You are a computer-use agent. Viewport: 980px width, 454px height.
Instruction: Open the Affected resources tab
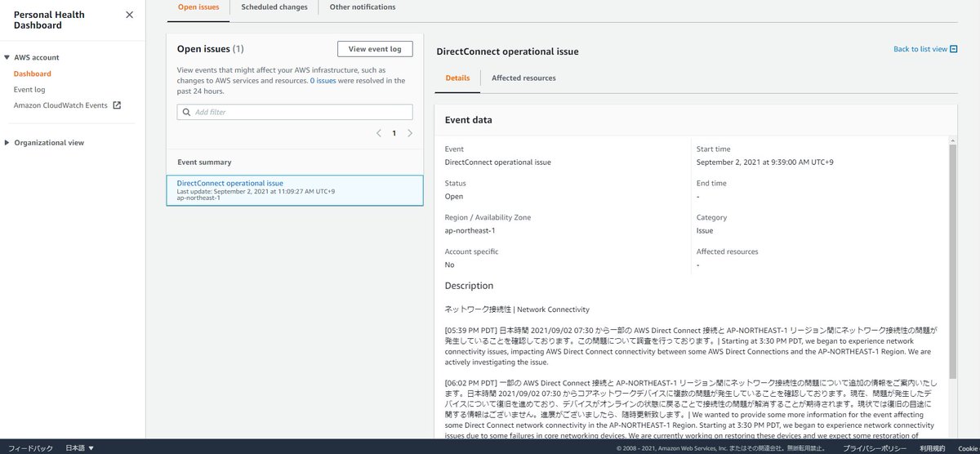click(523, 78)
